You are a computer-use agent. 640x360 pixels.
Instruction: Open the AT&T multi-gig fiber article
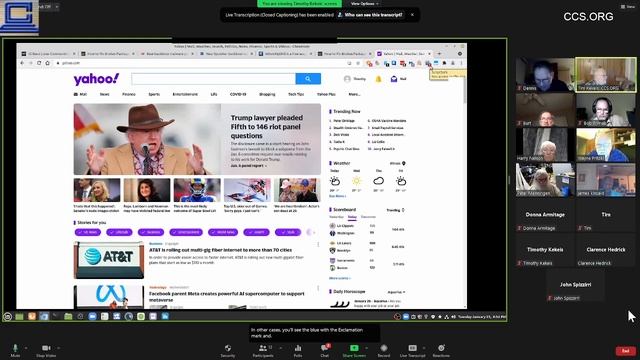click(220, 250)
